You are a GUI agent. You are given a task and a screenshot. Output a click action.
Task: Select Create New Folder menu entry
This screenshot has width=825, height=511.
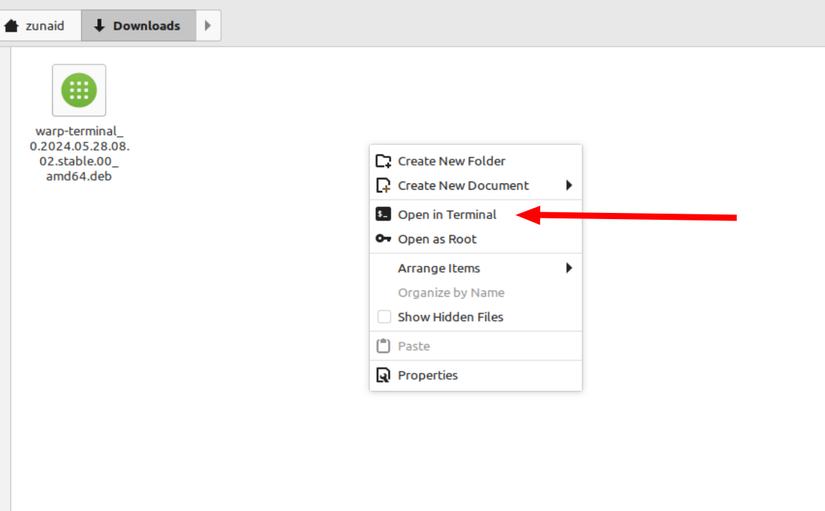tap(451, 161)
